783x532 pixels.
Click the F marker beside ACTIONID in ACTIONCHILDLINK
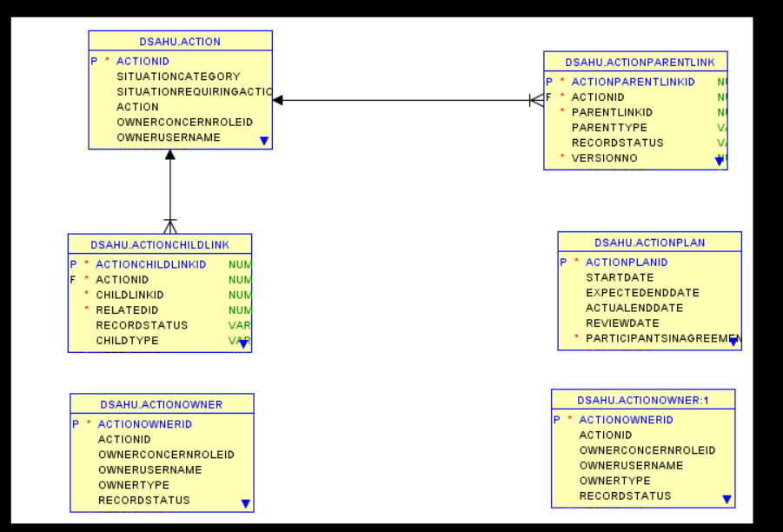[73, 279]
